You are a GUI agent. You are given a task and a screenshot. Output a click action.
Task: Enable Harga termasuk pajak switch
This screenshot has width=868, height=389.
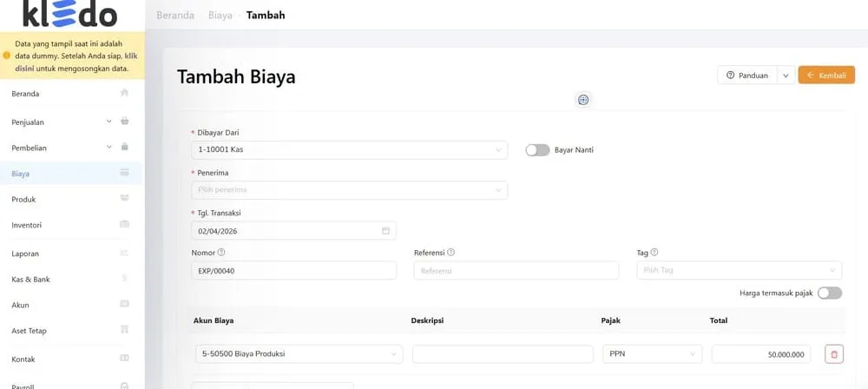830,293
